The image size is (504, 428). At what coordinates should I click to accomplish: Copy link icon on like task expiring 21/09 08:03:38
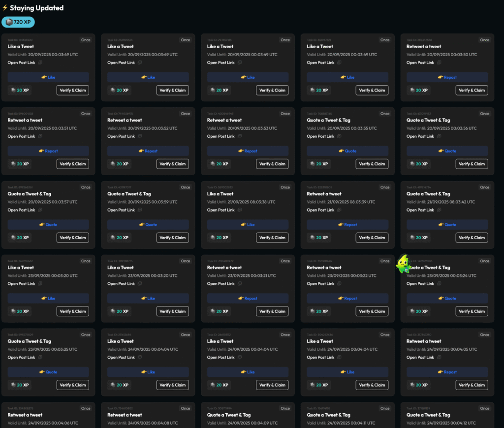click(240, 210)
